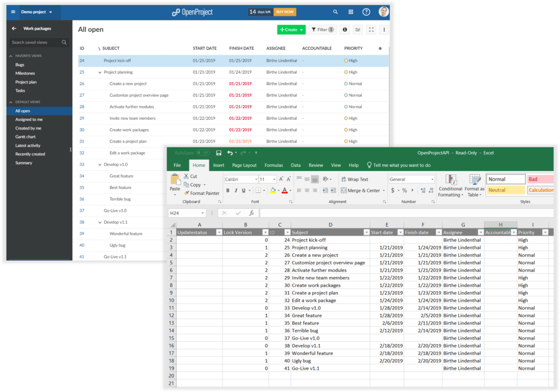Activate fullscreen view in OpenProject toolbar
The height and width of the screenshot is (392, 560).
click(x=370, y=30)
